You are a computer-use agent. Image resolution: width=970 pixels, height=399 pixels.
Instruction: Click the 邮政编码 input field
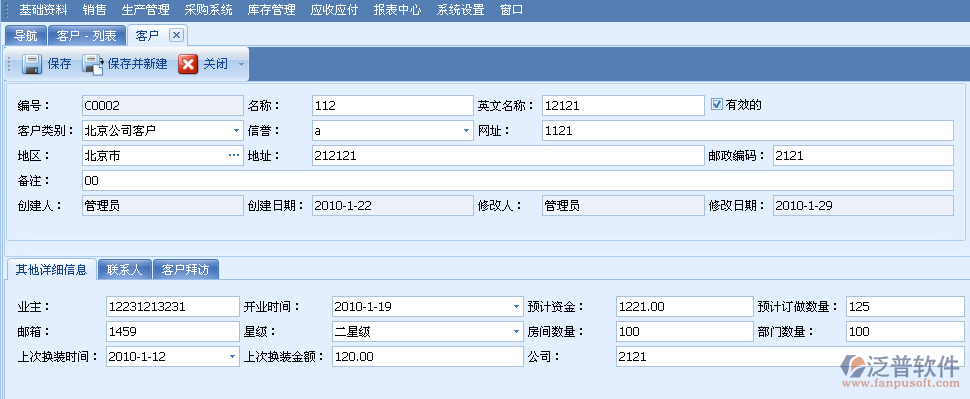[863, 156]
